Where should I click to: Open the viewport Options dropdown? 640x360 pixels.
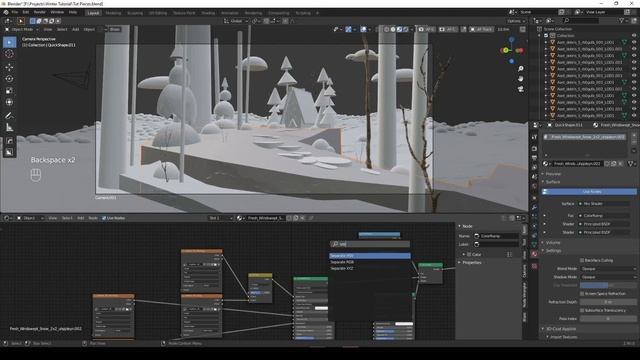point(516,21)
